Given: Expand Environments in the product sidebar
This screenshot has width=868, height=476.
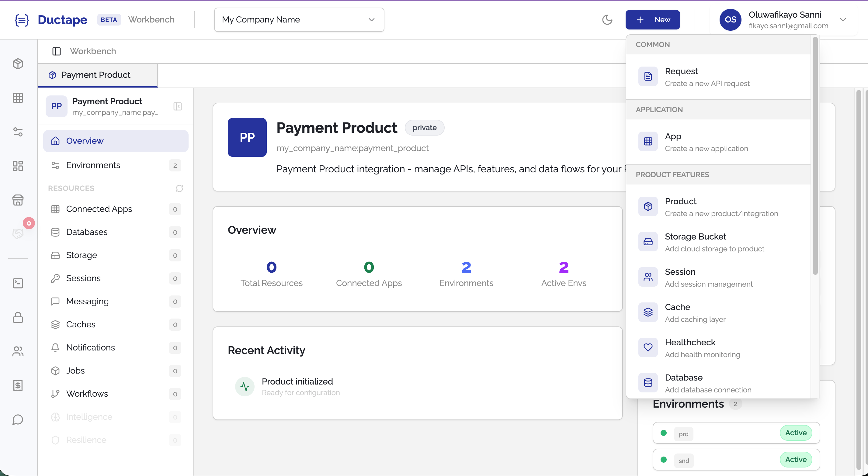Looking at the screenshot, I should tap(93, 165).
